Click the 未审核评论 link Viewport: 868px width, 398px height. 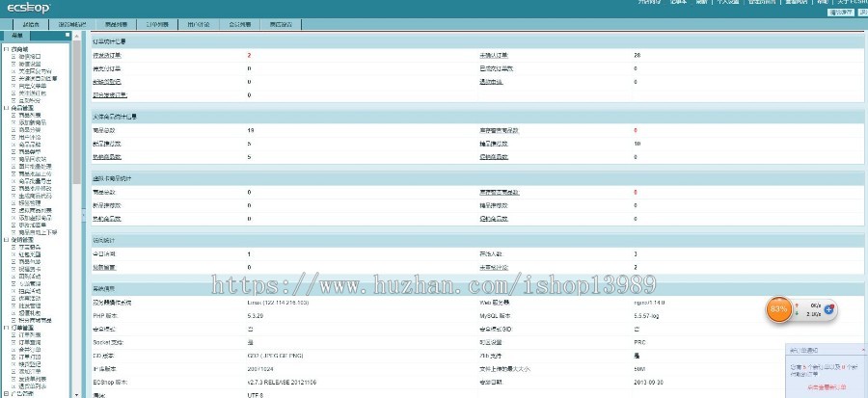[x=493, y=268]
